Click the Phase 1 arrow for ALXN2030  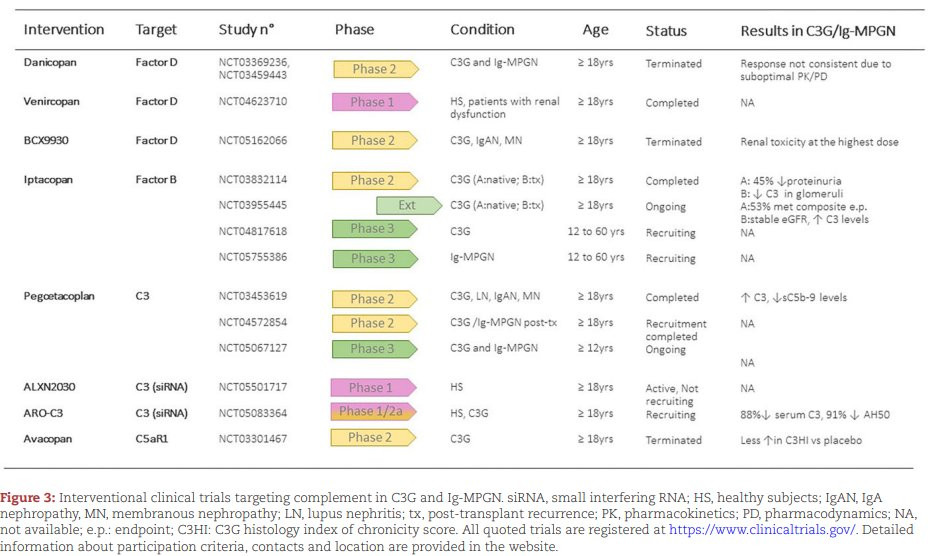pos(373,387)
